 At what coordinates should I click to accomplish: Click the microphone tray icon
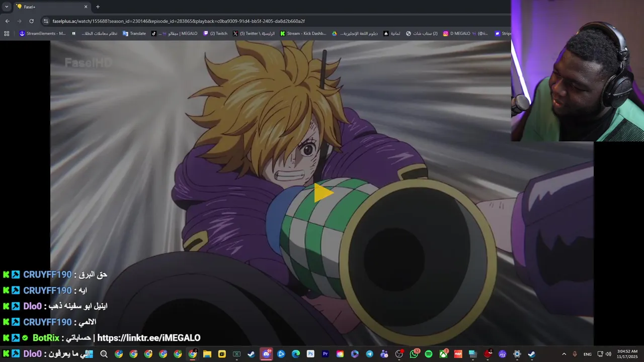pyautogui.click(x=575, y=354)
